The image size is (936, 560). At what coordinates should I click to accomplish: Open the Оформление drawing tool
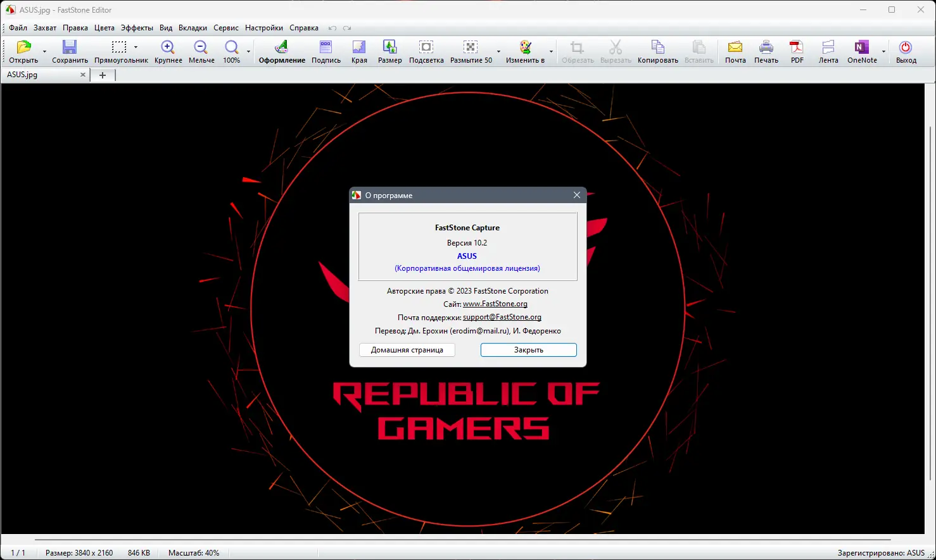point(282,47)
